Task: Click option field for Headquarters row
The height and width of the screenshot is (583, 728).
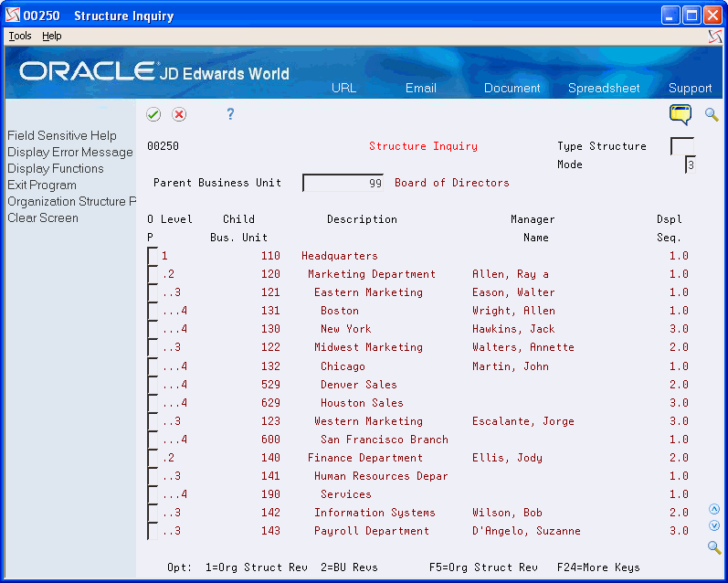Action: coord(153,256)
